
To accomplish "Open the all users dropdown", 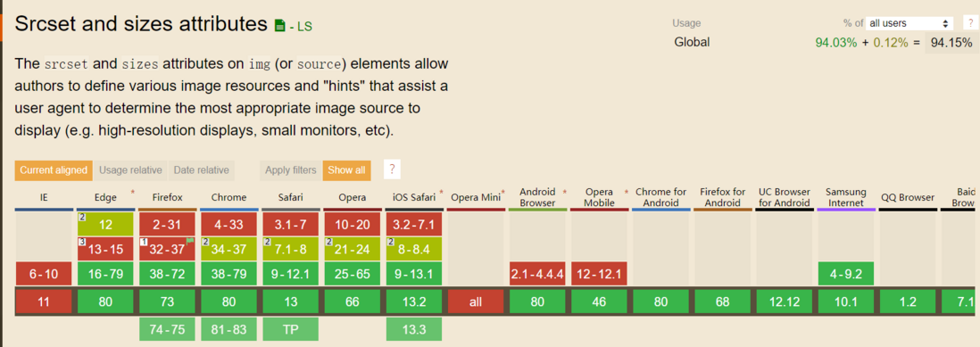I will (909, 23).
